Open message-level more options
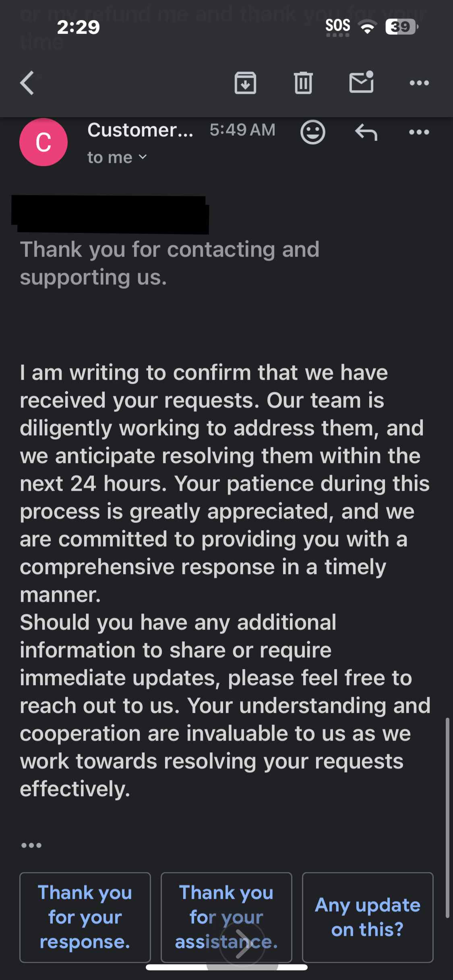The image size is (453, 980). 419,132
